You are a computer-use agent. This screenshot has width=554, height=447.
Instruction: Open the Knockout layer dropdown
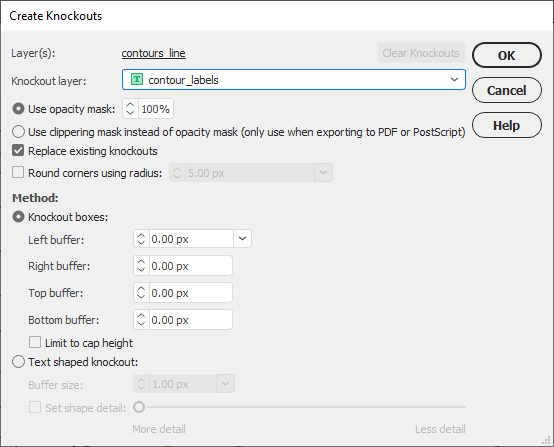tap(294, 80)
